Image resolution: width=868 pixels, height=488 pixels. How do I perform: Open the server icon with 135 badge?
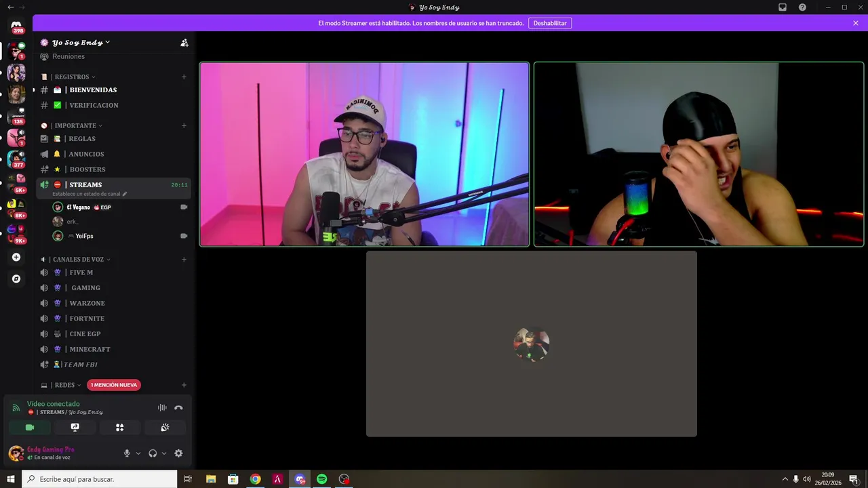point(16,116)
